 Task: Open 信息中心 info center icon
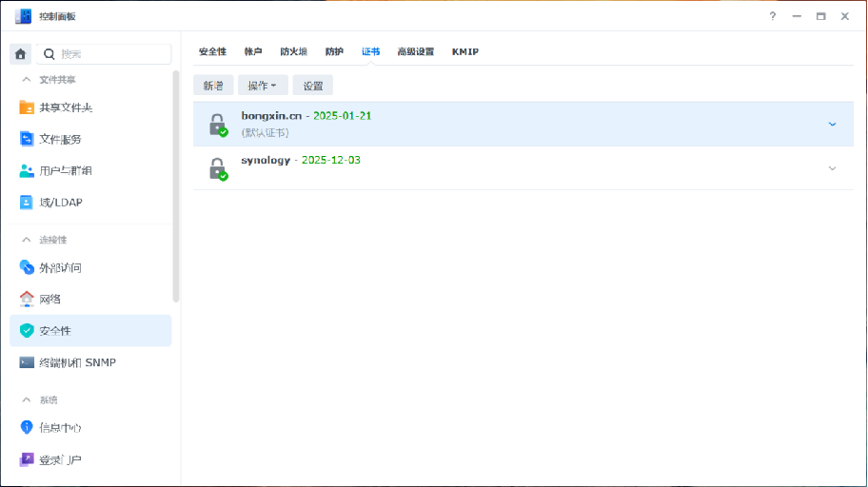point(27,427)
